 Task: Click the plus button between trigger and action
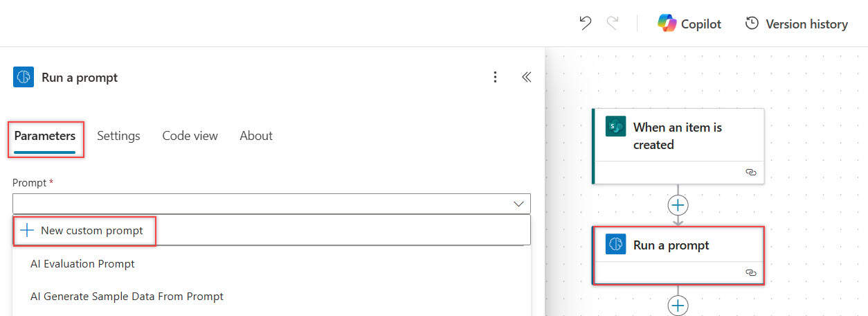[x=678, y=205]
